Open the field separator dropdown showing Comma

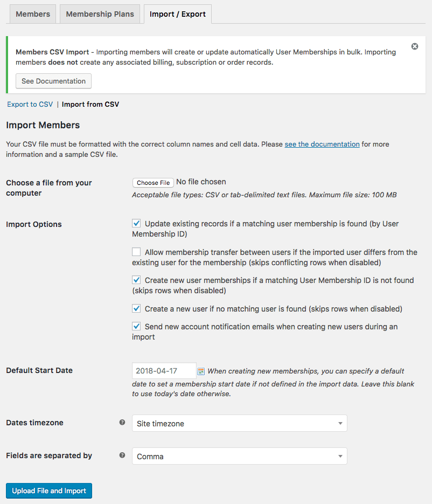tap(239, 456)
